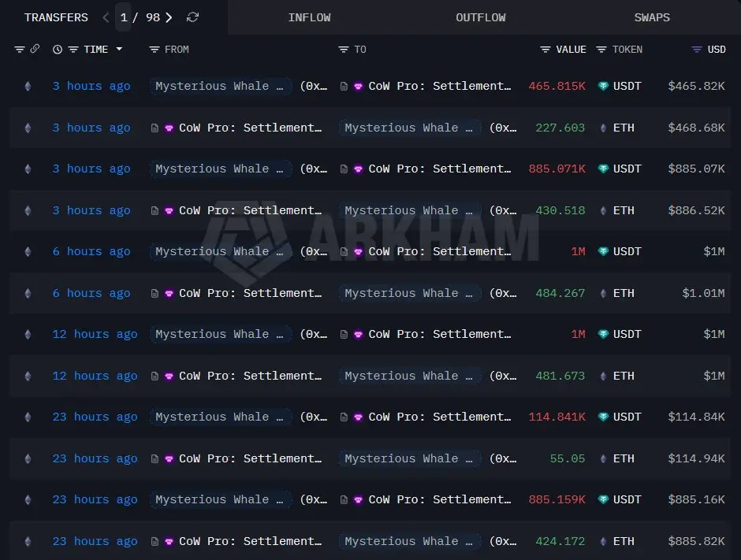The image size is (741, 560).
Task: Click the contract icon in 885.071K recipient
Action: [x=344, y=169]
